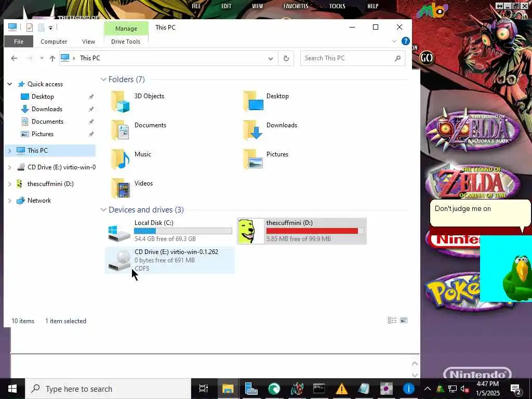532x399 pixels.
Task: Collapse the Folders (7) group
Action: pyautogui.click(x=103, y=79)
